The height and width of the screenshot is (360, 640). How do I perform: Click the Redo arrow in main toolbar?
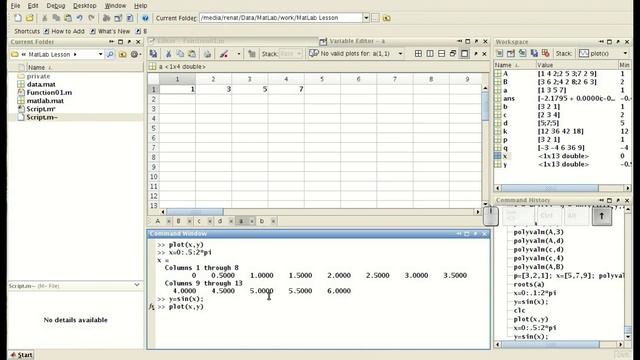pyautogui.click(x=91, y=18)
